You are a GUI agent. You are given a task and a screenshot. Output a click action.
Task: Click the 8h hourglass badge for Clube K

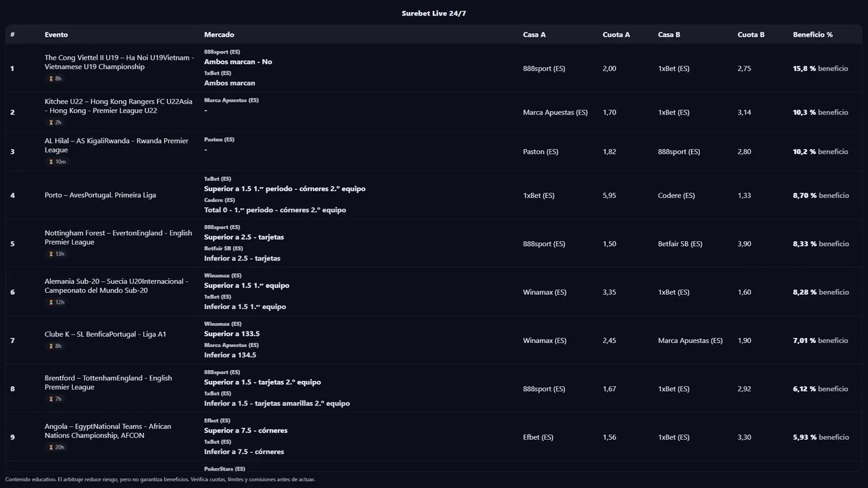tap(55, 346)
